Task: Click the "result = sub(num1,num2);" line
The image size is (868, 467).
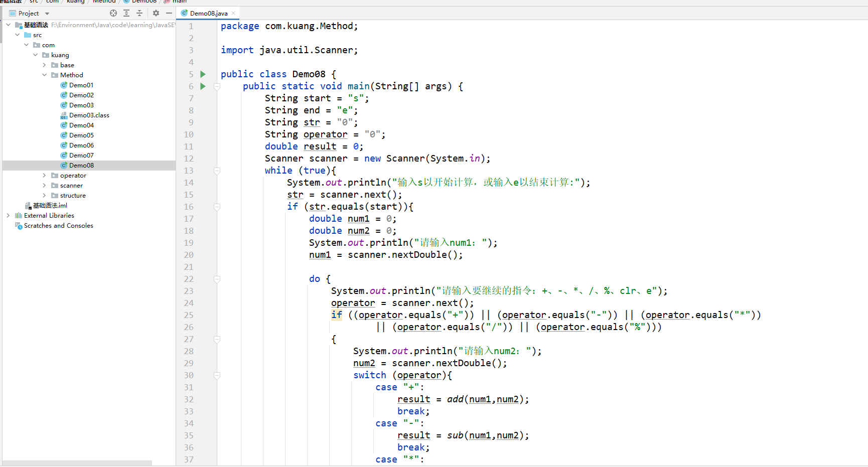Action: point(463,435)
